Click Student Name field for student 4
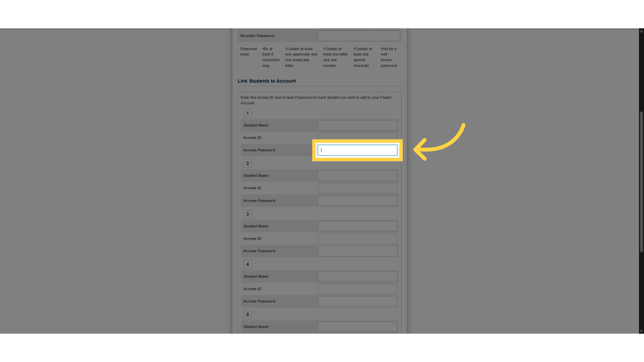Viewport: 644px width, 362px height. pyautogui.click(x=358, y=277)
